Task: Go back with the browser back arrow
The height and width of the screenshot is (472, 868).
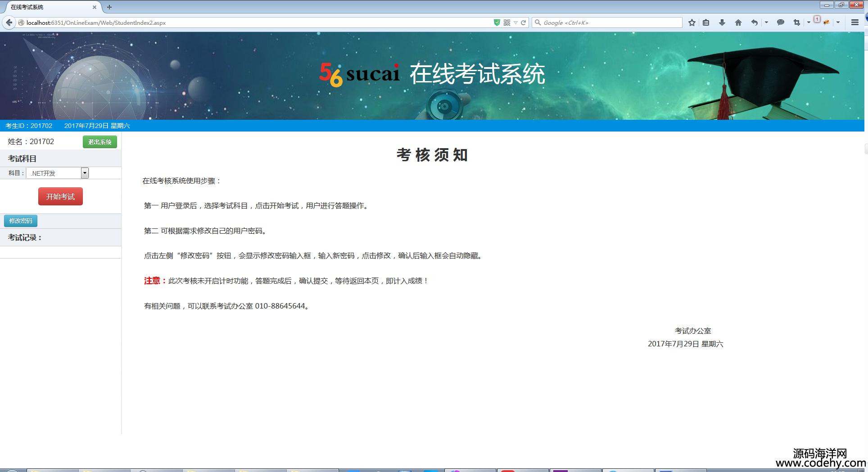Action: tap(9, 23)
